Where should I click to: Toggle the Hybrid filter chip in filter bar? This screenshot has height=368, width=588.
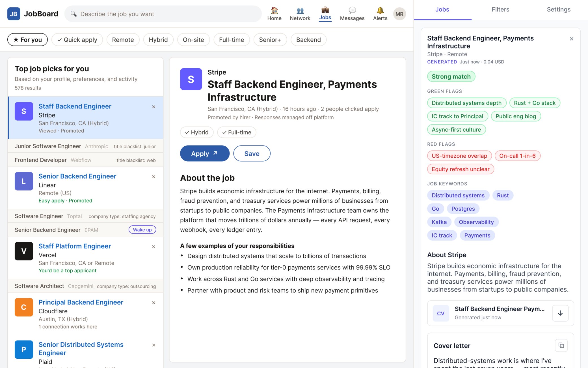coord(158,40)
